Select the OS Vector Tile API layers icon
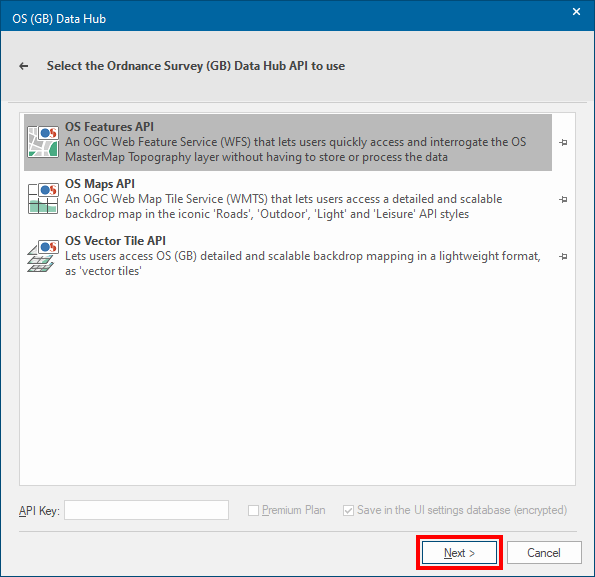The image size is (595, 577). pos(43,256)
